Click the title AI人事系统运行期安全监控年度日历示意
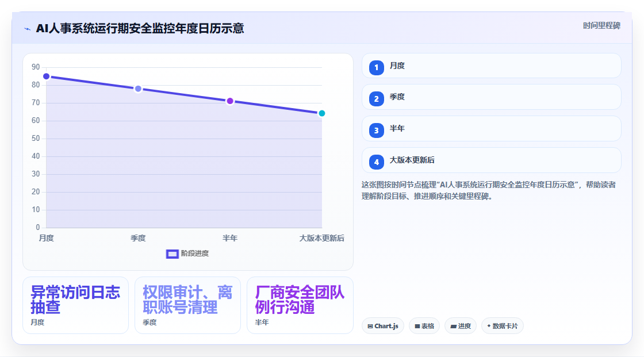This screenshot has height=357, width=644. [140, 28]
